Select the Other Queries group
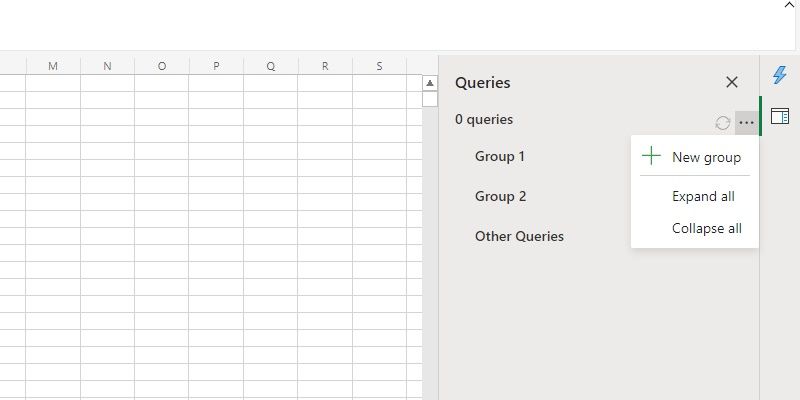 519,236
